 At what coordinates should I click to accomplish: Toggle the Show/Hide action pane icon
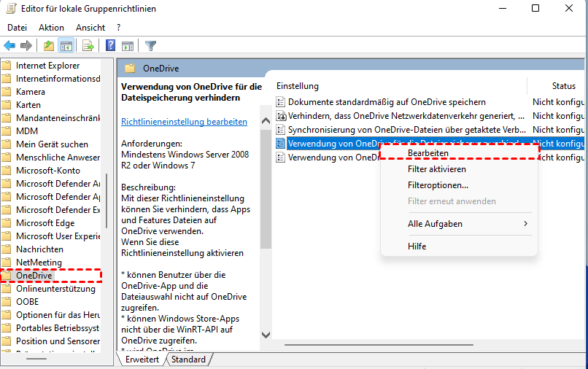coord(128,46)
